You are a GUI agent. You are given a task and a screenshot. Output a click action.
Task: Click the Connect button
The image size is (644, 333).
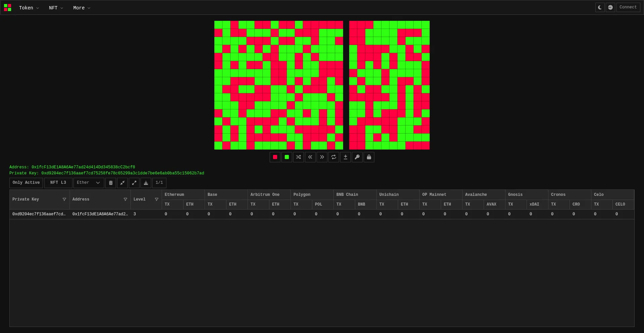point(628,7)
